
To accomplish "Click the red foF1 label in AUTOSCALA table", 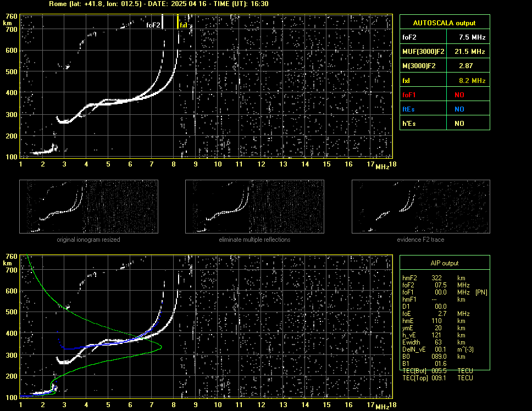I will click(409, 95).
